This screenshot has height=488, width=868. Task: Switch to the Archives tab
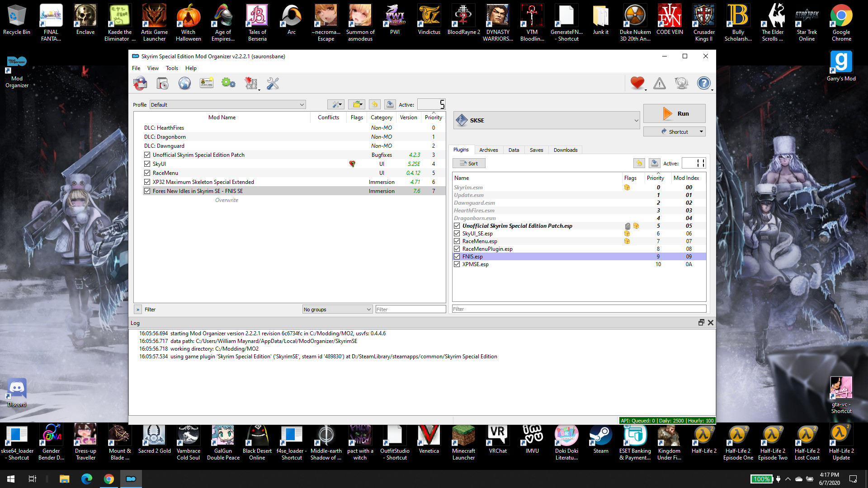point(488,150)
